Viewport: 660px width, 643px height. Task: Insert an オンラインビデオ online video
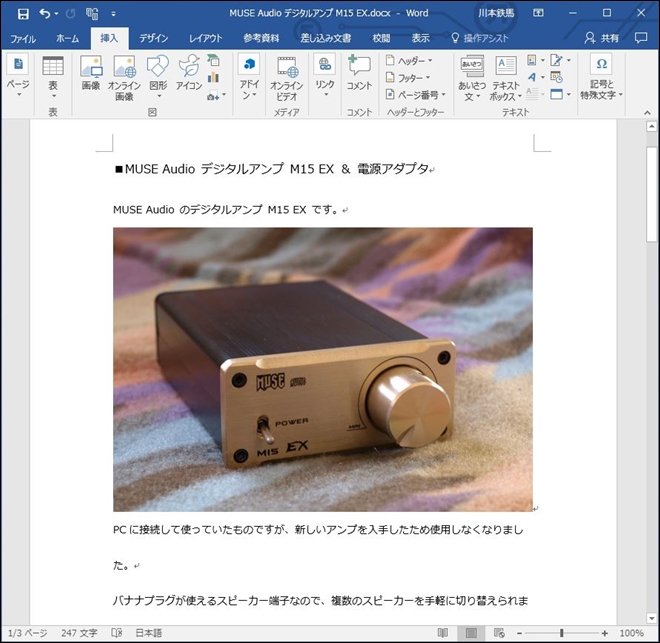point(287,77)
